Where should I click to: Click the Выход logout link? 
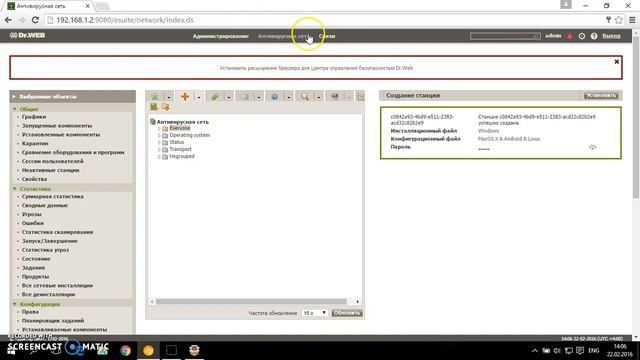[x=611, y=36]
